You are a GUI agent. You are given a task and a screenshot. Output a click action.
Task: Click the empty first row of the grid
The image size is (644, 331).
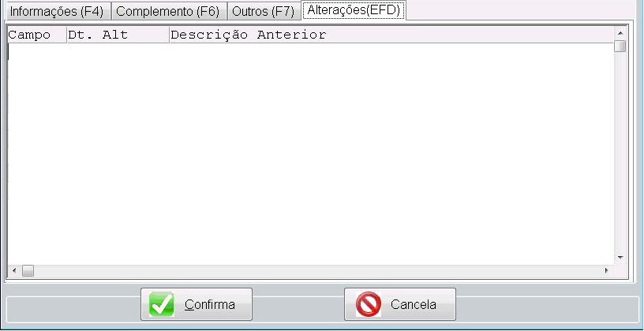311,52
